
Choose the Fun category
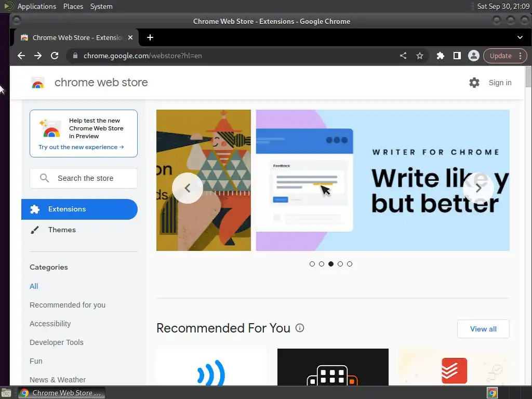pyautogui.click(x=36, y=361)
